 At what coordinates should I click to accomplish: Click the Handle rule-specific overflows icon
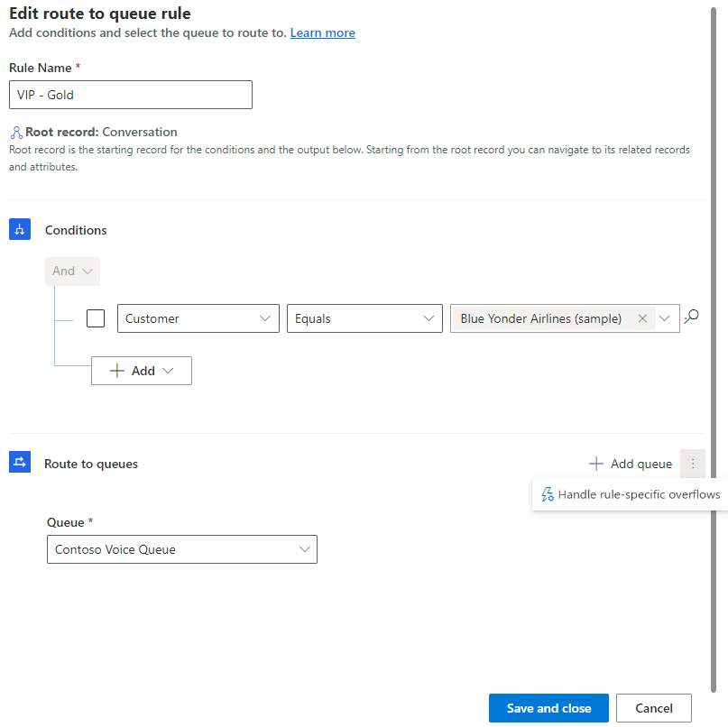[x=548, y=494]
